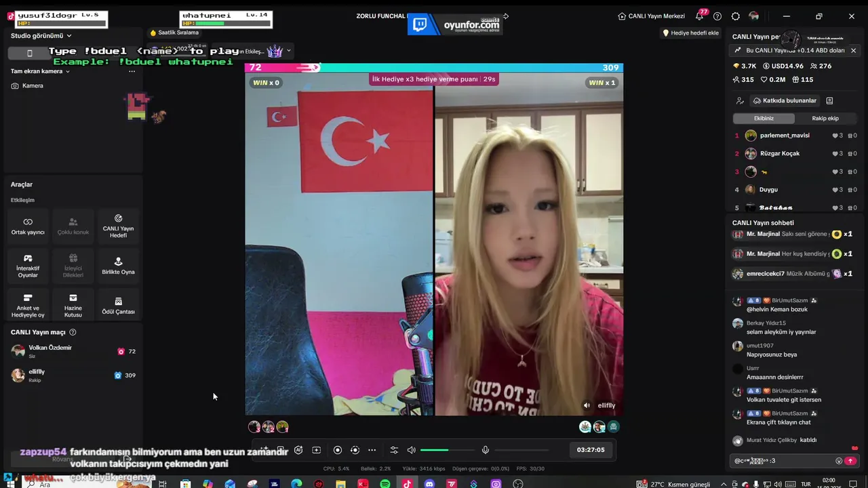Adjust the speaker volume slider
Image resolution: width=868 pixels, height=488 pixels.
(447, 450)
